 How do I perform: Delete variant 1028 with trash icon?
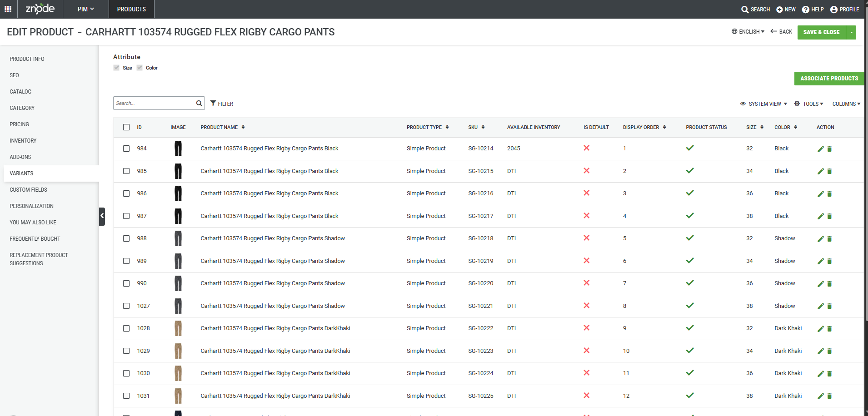[x=829, y=329]
